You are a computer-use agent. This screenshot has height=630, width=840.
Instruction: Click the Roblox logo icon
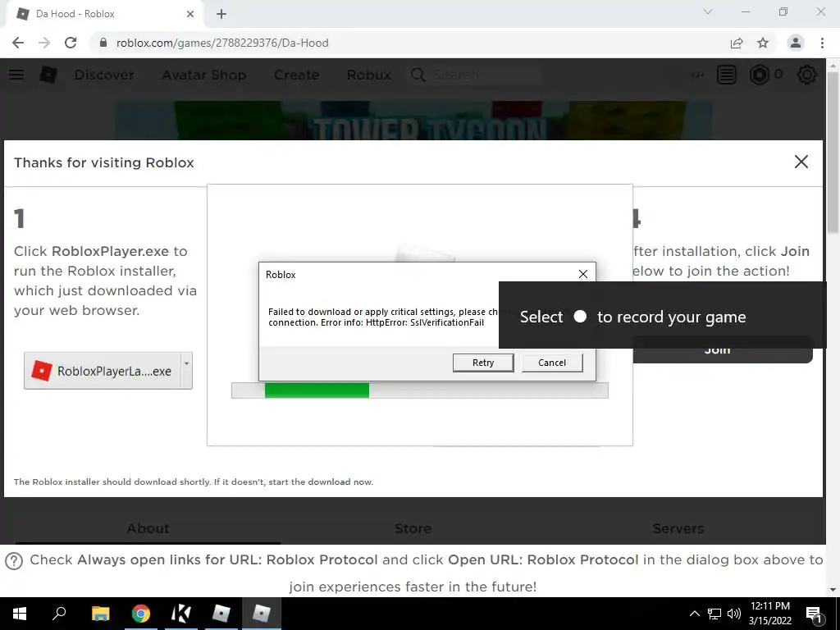tap(48, 75)
